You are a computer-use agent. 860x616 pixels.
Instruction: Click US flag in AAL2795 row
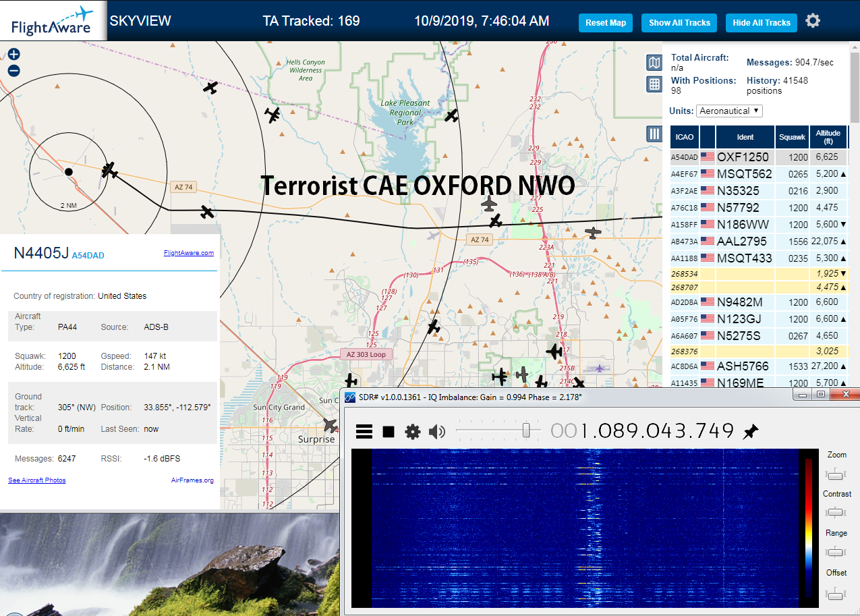tap(708, 241)
